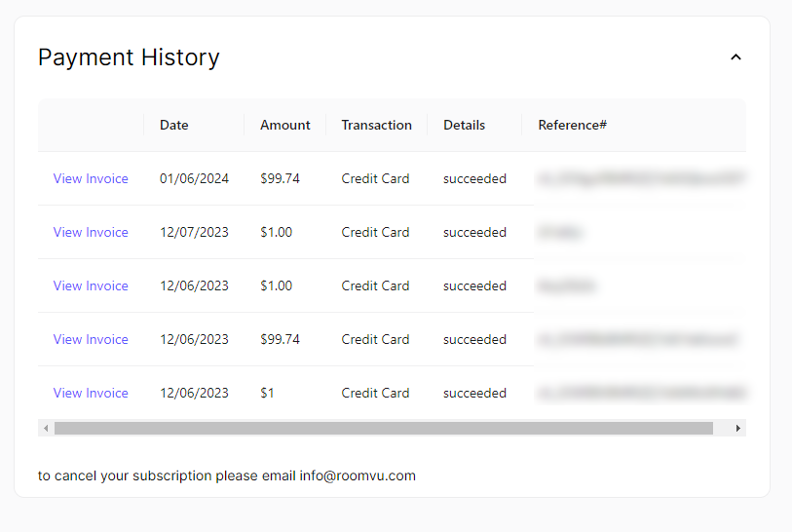
Task: Open View Invoice in the last table row
Action: 91,393
